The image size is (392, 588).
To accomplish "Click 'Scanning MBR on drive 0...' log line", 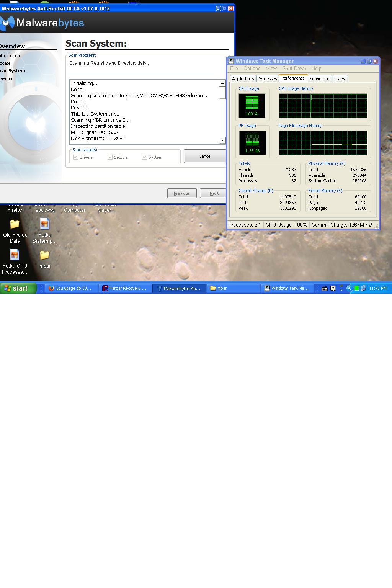I will tap(100, 120).
